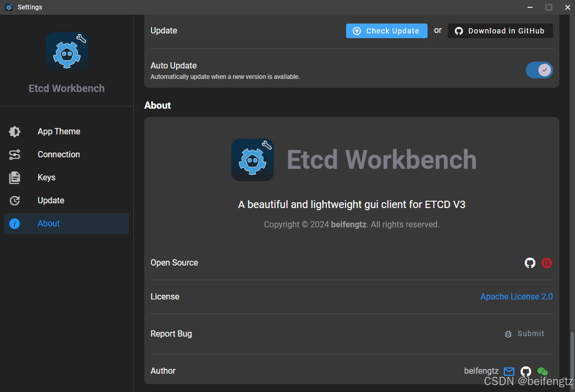575x392 pixels.
Task: Open the Apache License 2.0 link
Action: tap(516, 297)
